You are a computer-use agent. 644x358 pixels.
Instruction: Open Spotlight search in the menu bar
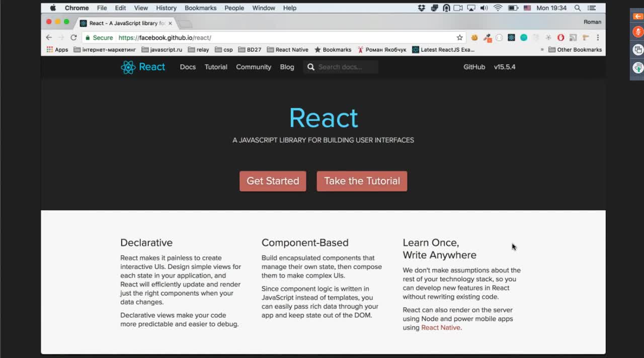[x=578, y=8]
